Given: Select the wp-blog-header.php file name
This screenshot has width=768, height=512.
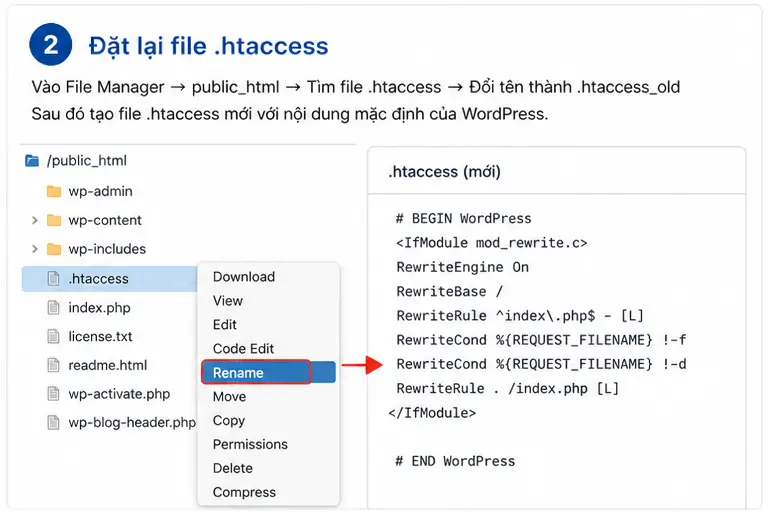Looking at the screenshot, I should pyautogui.click(x=132, y=422).
